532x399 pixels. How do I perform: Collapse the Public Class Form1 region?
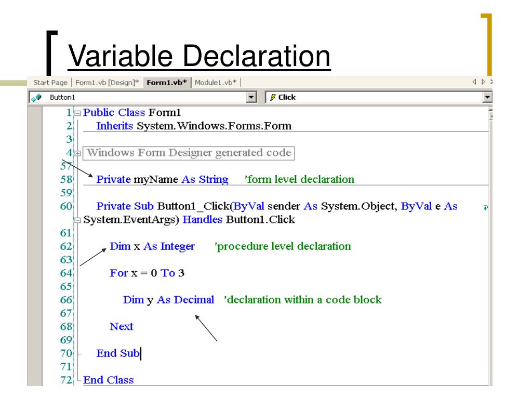77,113
